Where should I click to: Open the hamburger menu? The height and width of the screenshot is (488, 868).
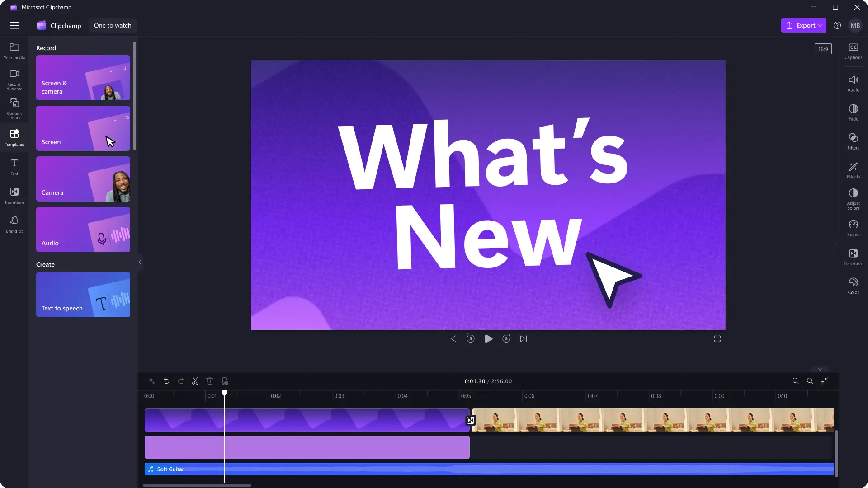coord(14,25)
